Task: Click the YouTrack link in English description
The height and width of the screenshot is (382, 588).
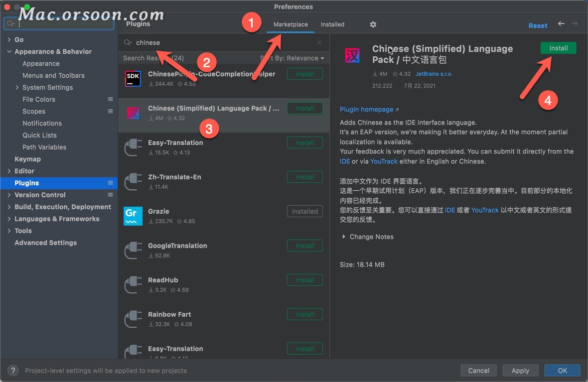Action: pyautogui.click(x=384, y=161)
